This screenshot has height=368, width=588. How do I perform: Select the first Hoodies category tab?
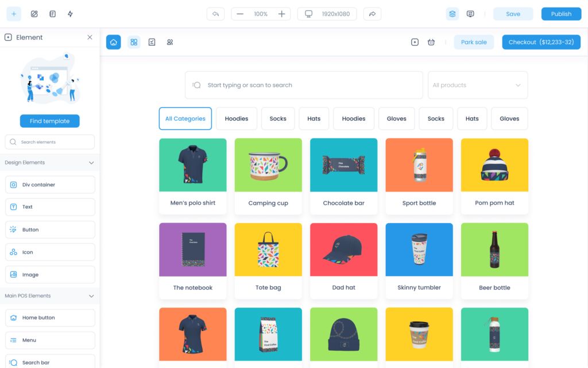tap(237, 118)
